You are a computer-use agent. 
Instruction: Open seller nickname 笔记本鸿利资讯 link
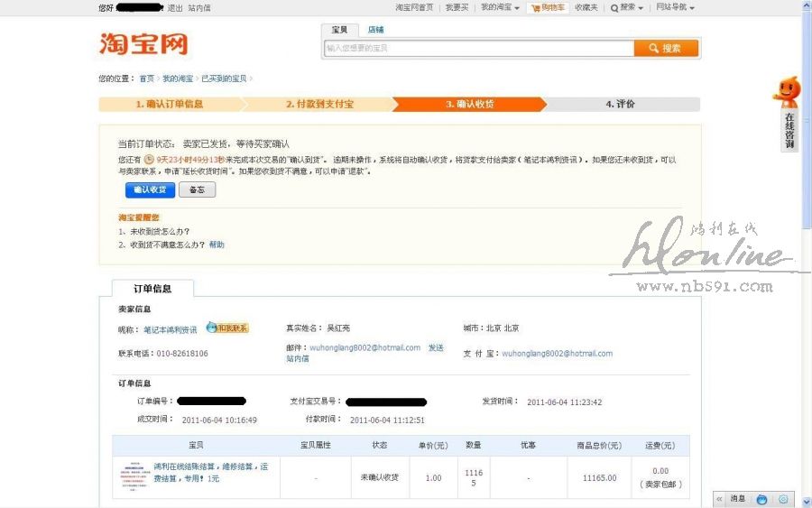pyautogui.click(x=171, y=329)
